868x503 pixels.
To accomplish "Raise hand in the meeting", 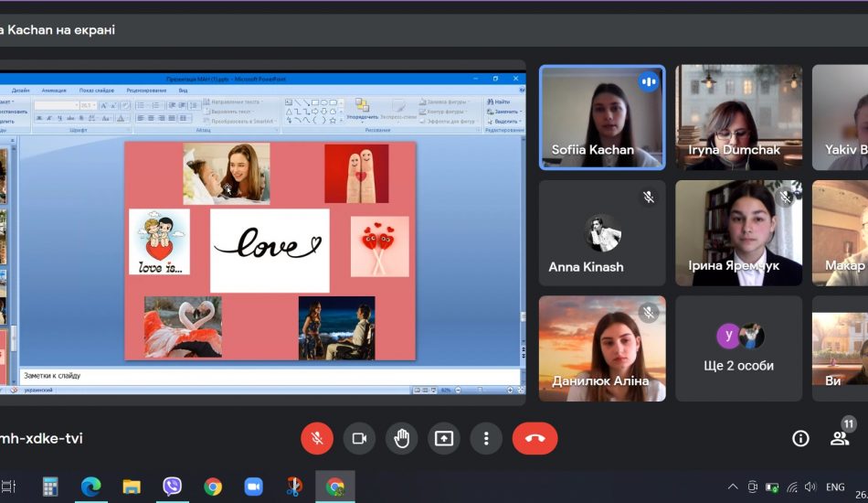I will click(401, 439).
